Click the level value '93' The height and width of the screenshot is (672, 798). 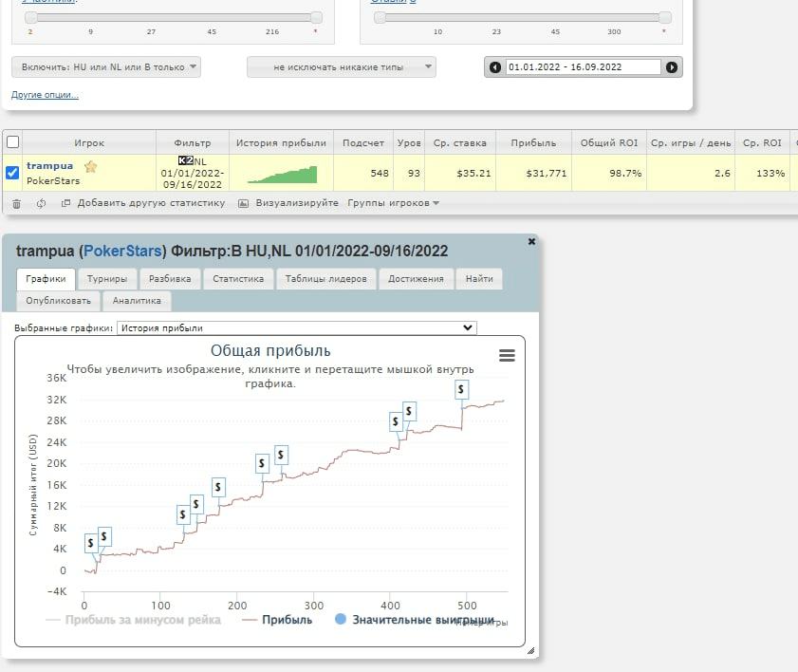point(414,173)
